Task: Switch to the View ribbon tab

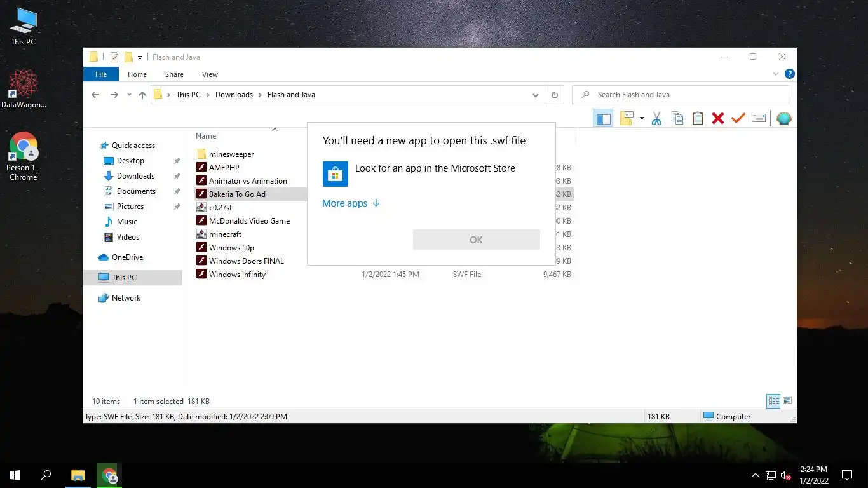Action: tap(210, 74)
